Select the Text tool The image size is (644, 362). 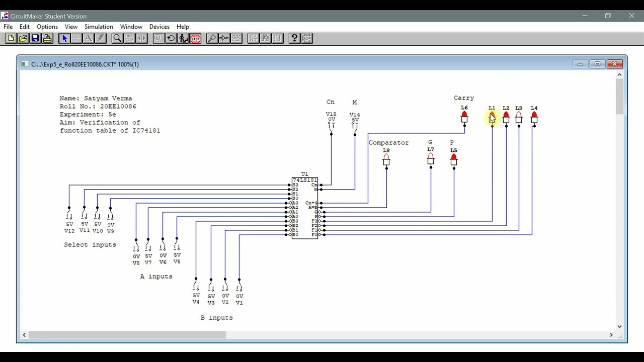tap(88, 38)
